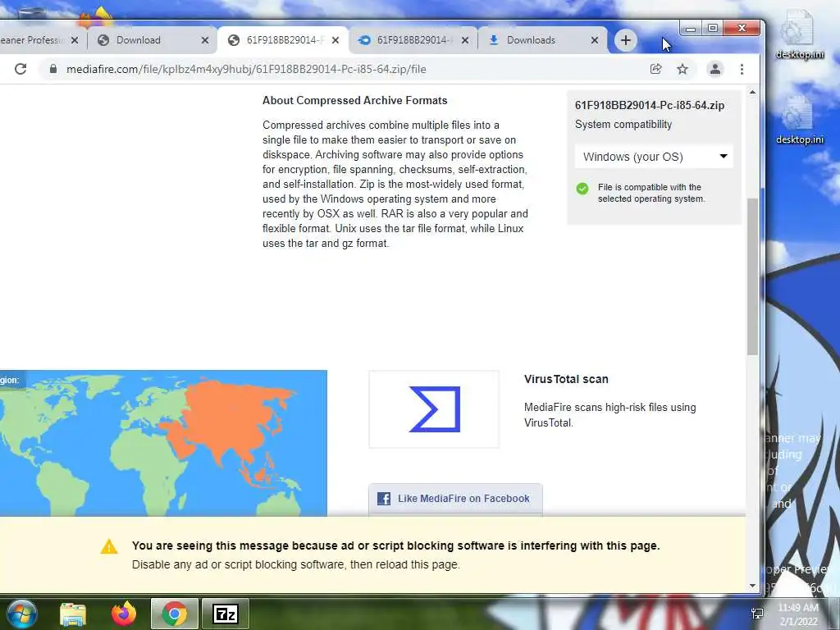Share this page via address bar icon
Image resolution: width=840 pixels, height=630 pixels.
tap(655, 69)
